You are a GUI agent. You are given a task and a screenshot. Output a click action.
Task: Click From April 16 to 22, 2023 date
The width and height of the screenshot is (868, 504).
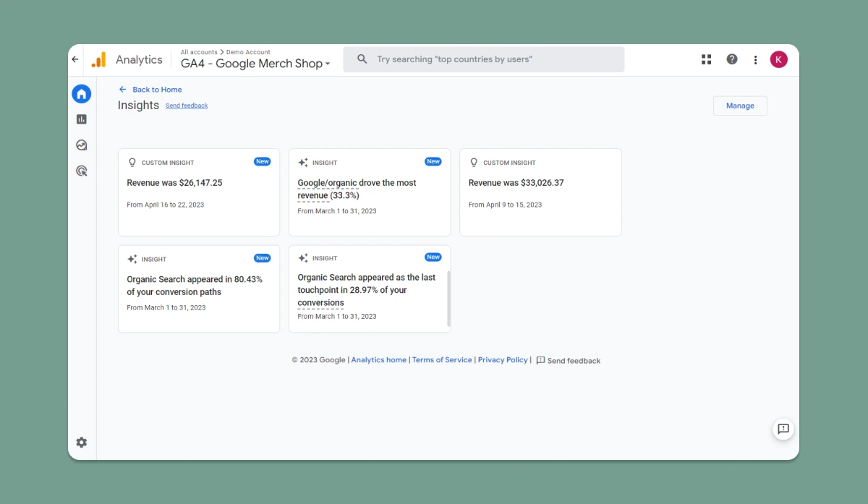coord(166,205)
